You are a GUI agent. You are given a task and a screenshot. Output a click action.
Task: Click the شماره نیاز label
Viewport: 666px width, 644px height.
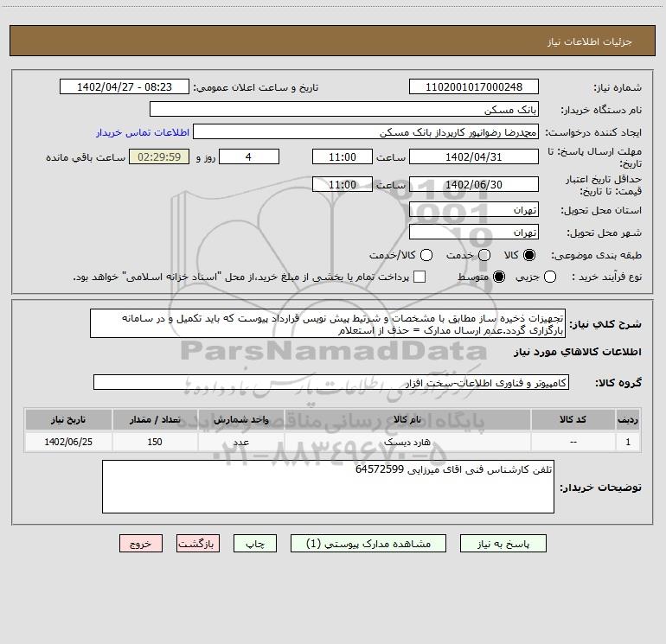(x=618, y=88)
